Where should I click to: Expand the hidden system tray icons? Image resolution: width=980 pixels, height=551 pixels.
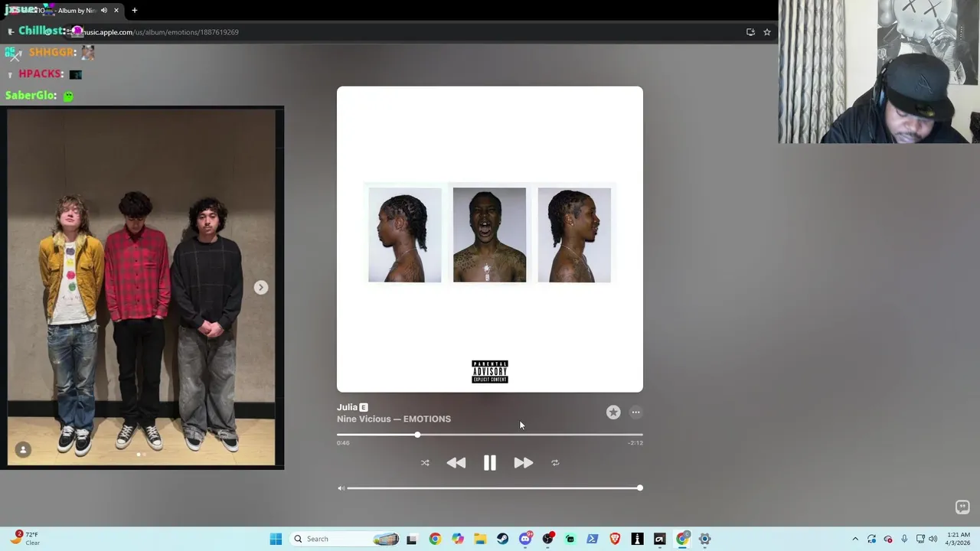click(x=855, y=539)
